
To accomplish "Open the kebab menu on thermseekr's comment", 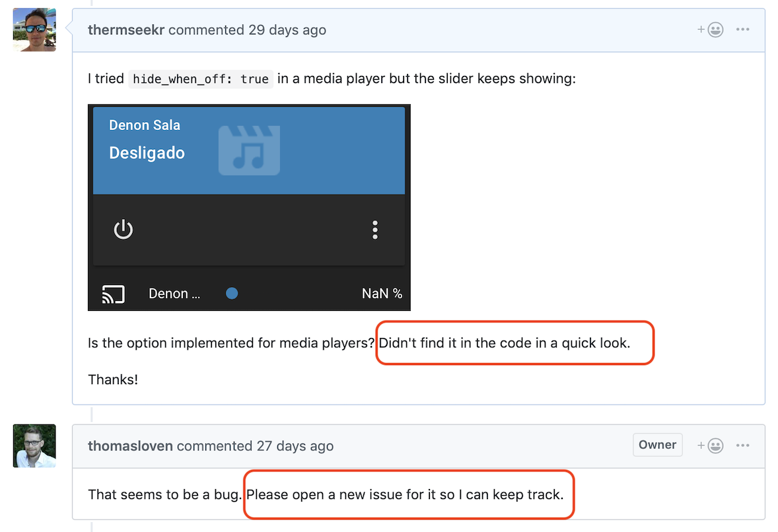I will tap(743, 29).
